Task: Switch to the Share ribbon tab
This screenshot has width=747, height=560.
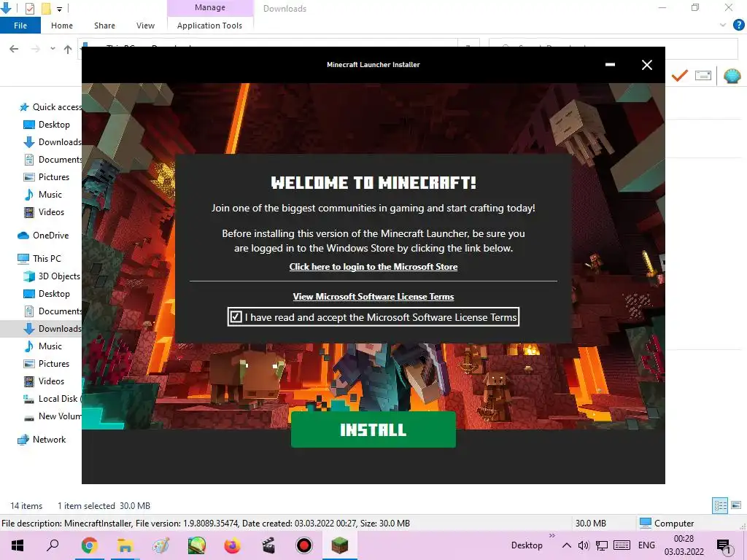Action: pos(104,26)
